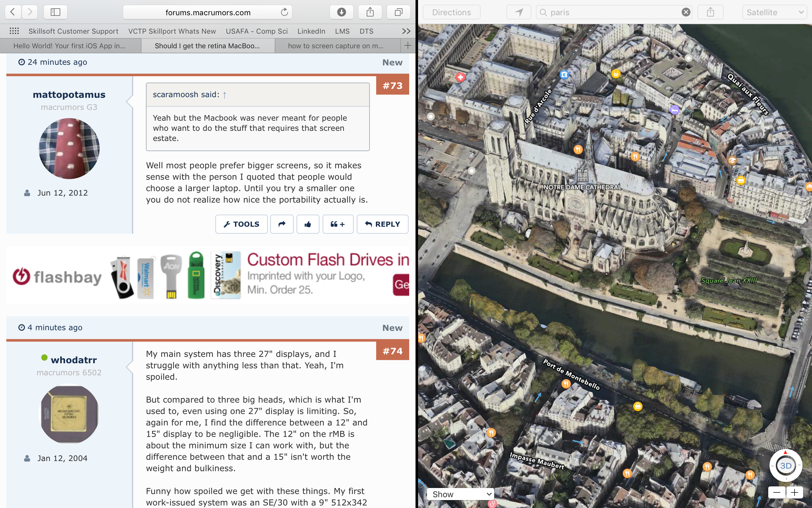Open VCTP Skillport Whats New bookmark
The height and width of the screenshot is (508, 812).
[x=172, y=31]
